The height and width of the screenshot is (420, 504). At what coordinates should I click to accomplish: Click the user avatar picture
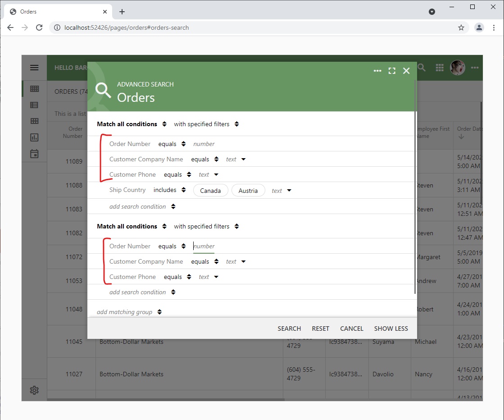pyautogui.click(x=458, y=68)
